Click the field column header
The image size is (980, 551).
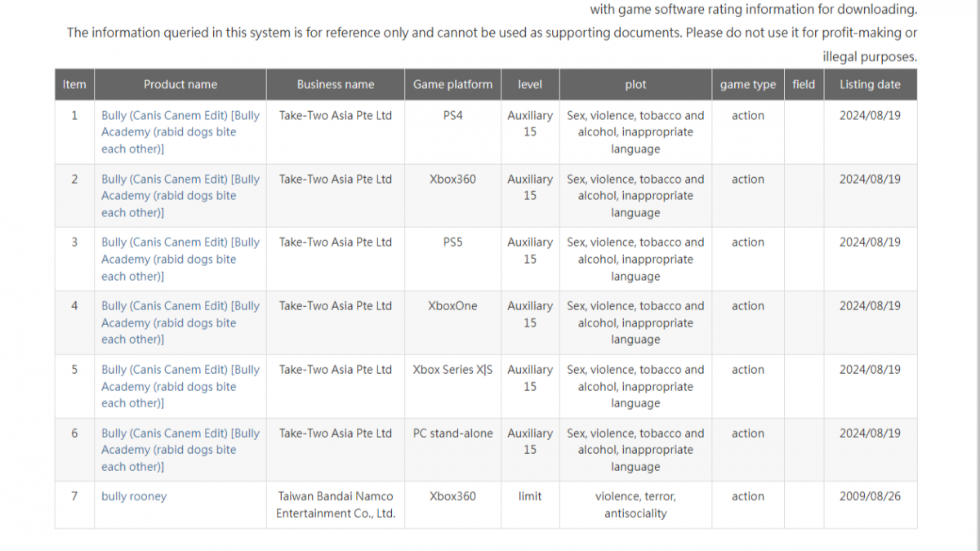pyautogui.click(x=804, y=84)
